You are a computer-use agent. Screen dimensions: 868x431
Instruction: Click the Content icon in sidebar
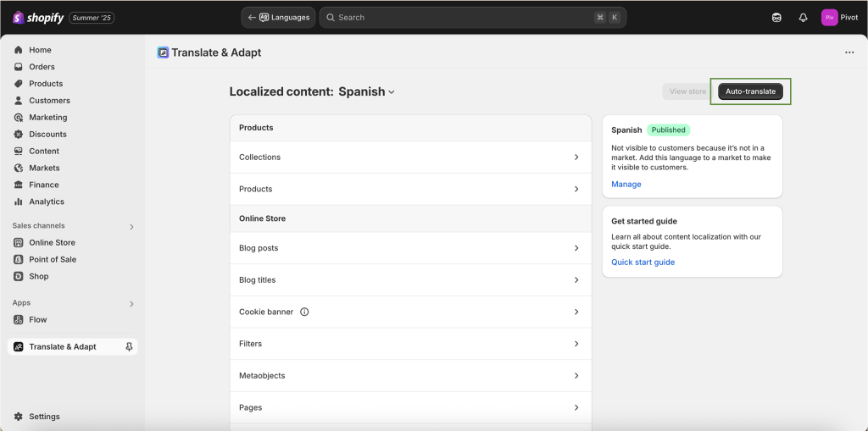tap(19, 151)
